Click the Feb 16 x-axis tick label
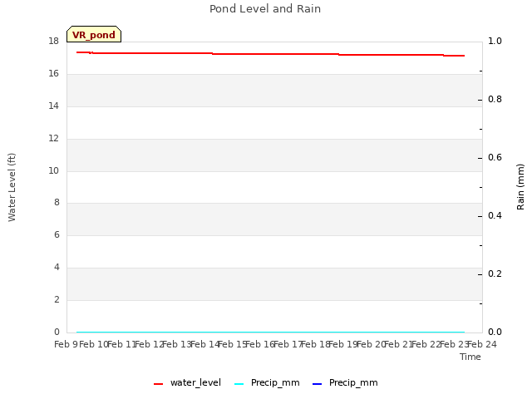Image resolution: width=532 pixels, height=399 pixels. click(260, 344)
